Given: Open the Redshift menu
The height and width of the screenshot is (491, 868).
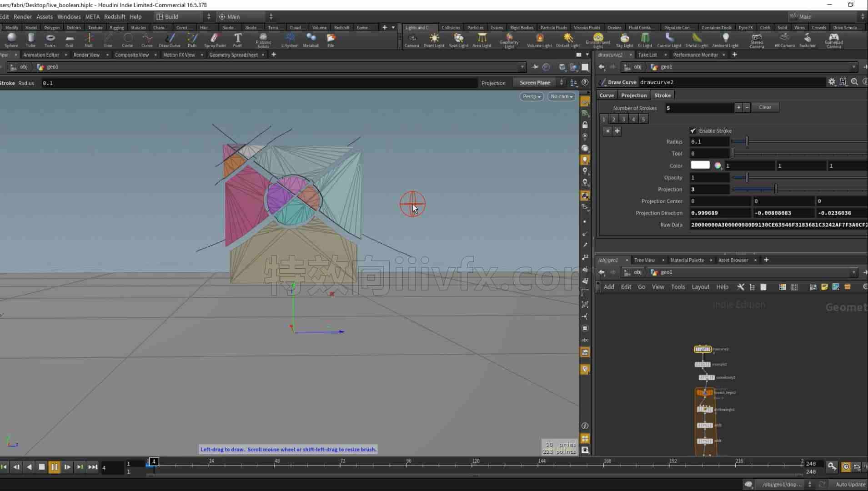Looking at the screenshot, I should tap(115, 16).
